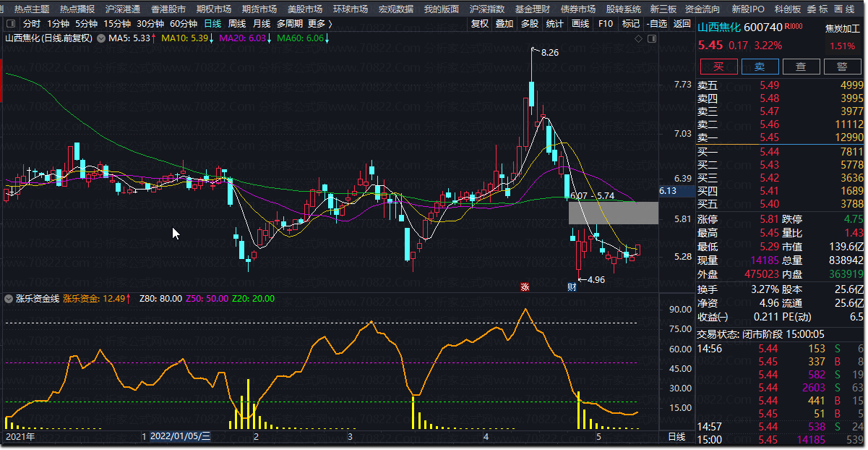Click 叠加 overlay button
Image resolution: width=868 pixels, height=450 pixels.
pos(504,24)
